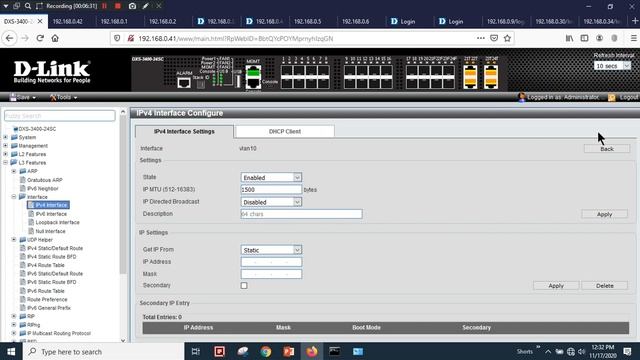Open IPv4 Route Table in the tree

(46, 265)
